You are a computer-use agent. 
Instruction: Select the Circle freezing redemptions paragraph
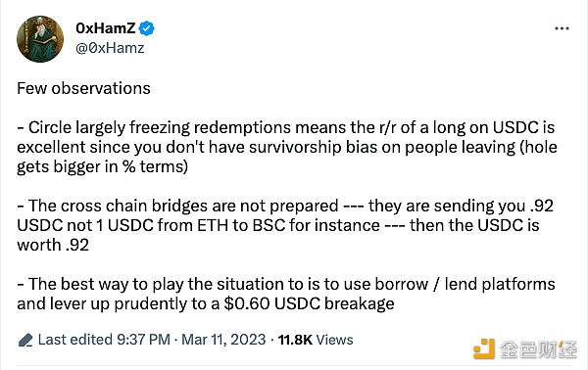pos(287,147)
